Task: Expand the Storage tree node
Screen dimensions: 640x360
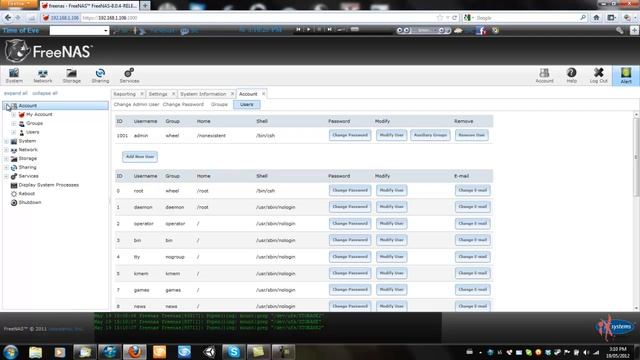Action: coord(6,158)
